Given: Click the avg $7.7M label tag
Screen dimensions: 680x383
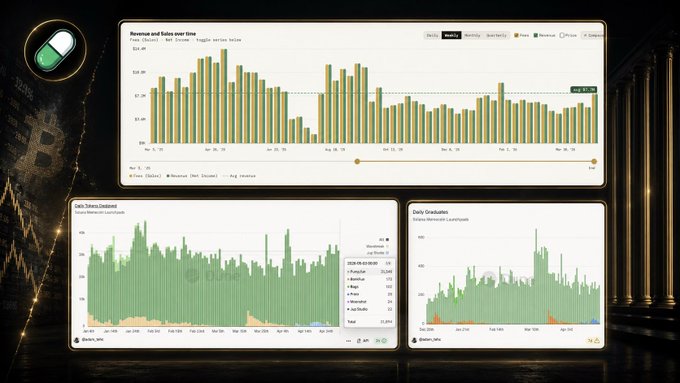Looking at the screenshot, I should [584, 89].
